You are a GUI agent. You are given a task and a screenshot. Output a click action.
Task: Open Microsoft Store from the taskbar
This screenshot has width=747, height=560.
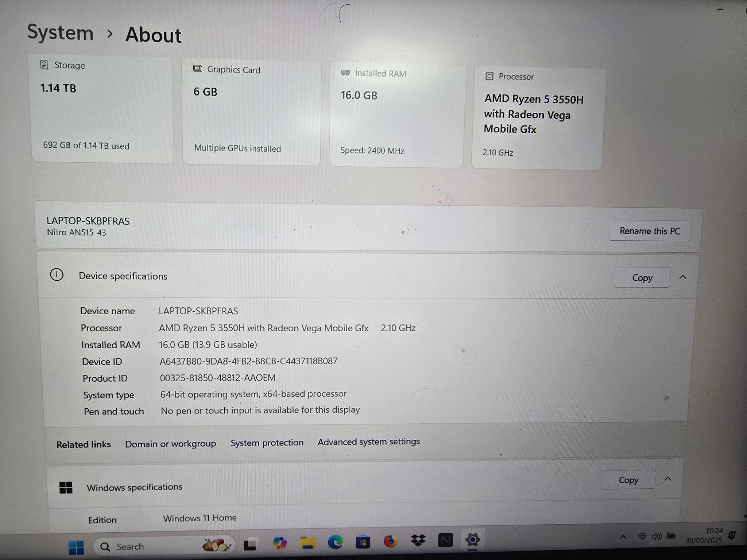(363, 542)
